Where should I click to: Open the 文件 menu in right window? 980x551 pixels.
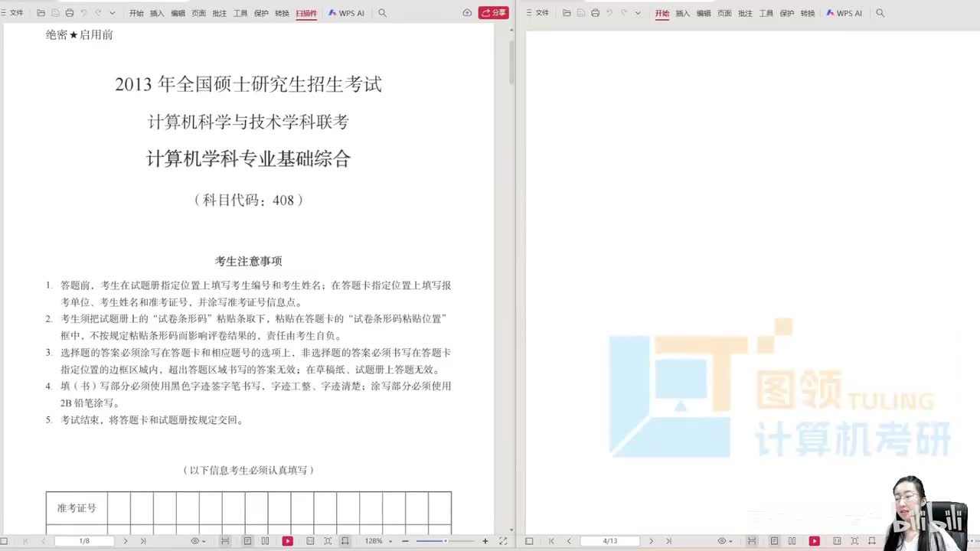pos(538,13)
